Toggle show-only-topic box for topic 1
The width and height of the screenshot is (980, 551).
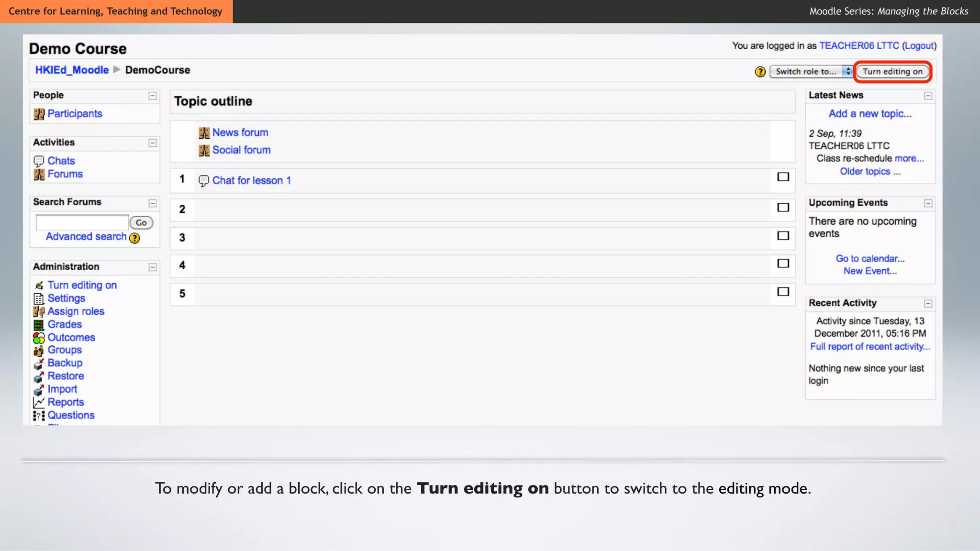tap(783, 177)
